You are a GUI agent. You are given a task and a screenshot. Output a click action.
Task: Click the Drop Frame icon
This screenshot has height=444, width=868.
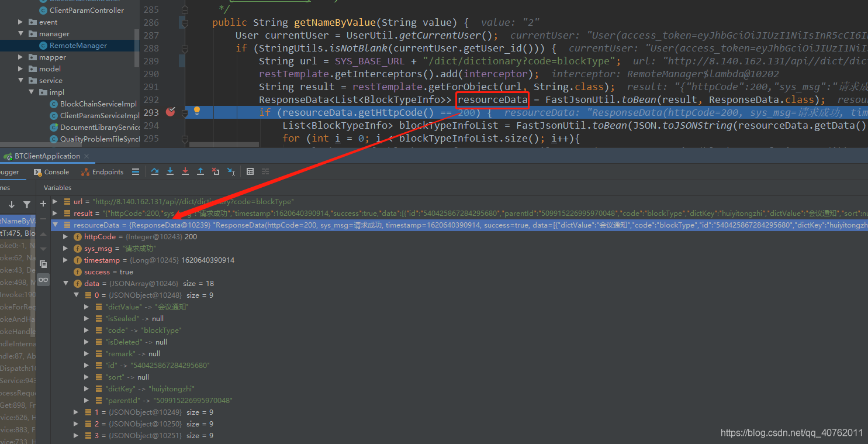click(216, 171)
